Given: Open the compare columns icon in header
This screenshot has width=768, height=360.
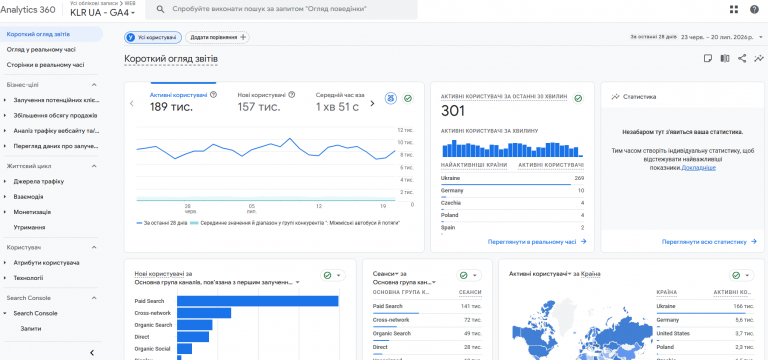Looking at the screenshot, I should 725,58.
